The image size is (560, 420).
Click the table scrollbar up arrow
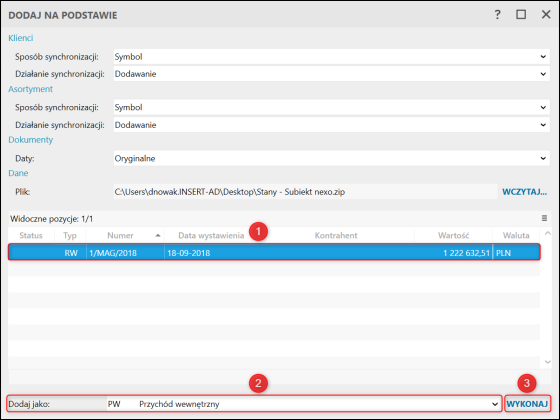coord(548,234)
